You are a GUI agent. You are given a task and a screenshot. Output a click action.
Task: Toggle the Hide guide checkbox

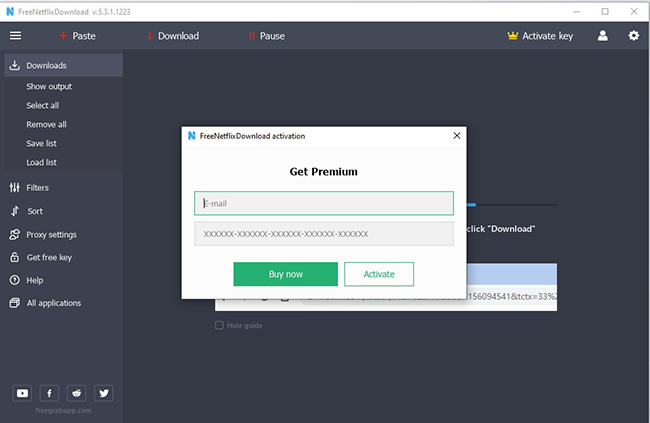point(219,325)
